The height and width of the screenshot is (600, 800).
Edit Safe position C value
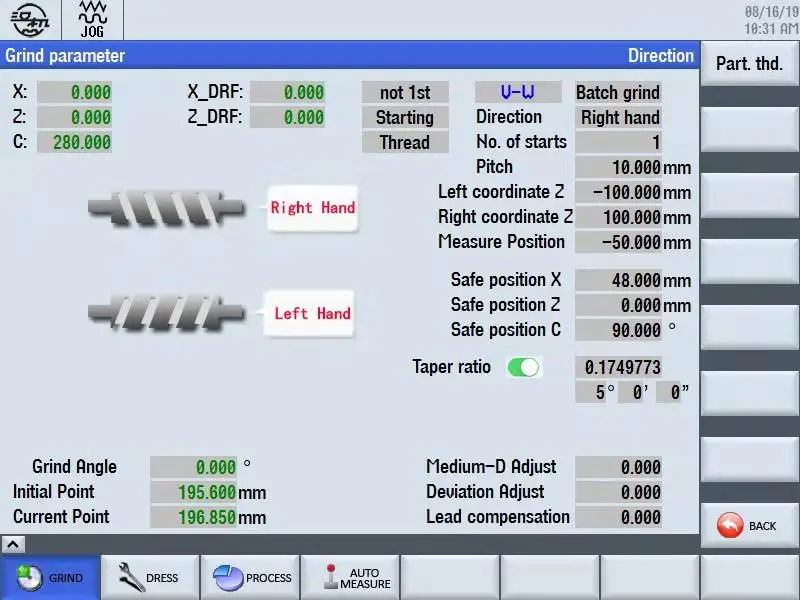point(618,330)
